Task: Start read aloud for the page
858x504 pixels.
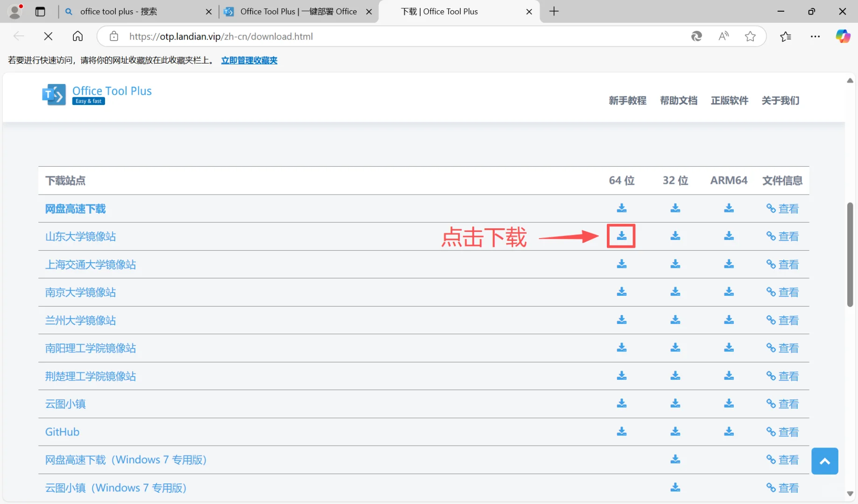Action: pyautogui.click(x=723, y=36)
